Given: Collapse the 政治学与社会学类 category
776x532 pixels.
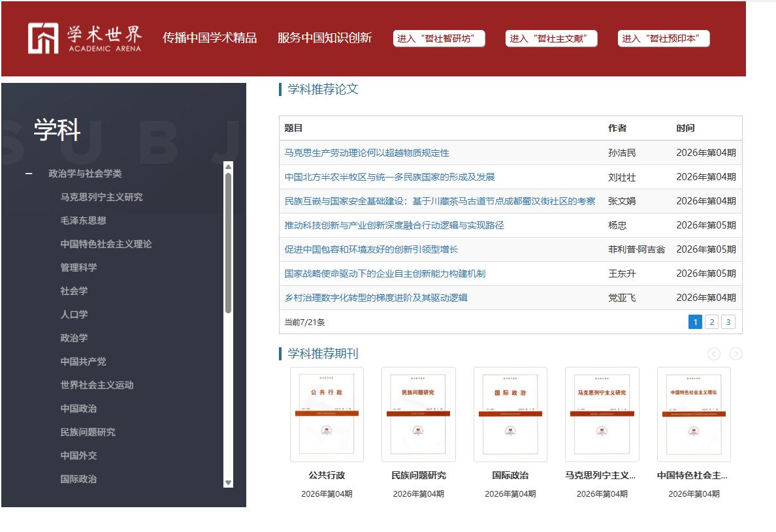Looking at the screenshot, I should [29, 174].
